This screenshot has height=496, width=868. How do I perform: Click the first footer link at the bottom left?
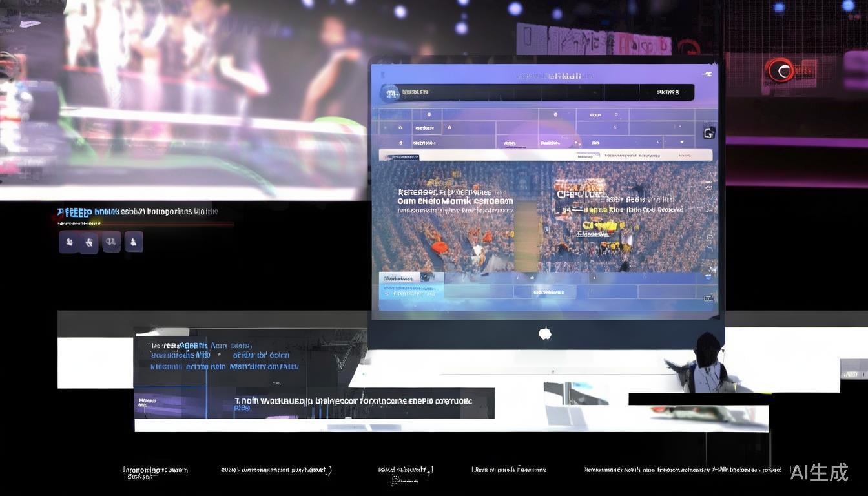155,471
